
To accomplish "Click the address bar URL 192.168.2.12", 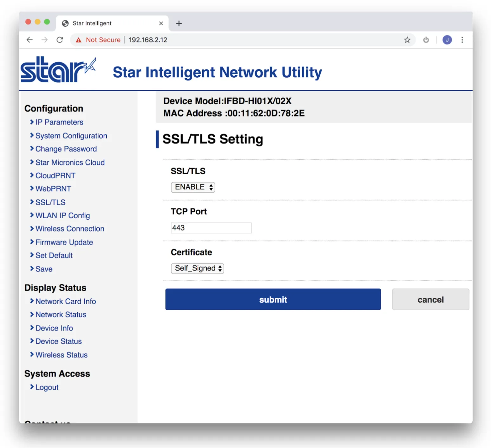I will 148,40.
